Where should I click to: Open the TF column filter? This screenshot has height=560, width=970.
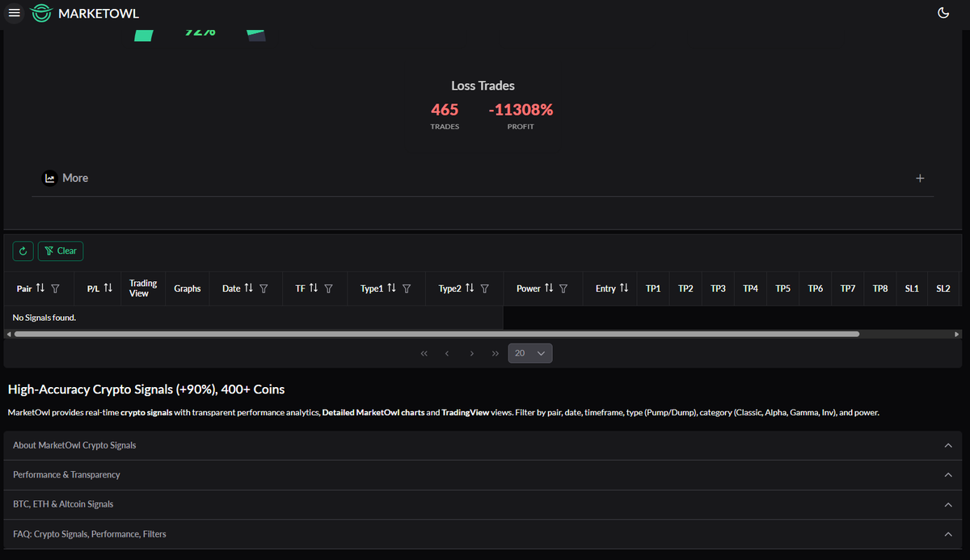coord(328,288)
